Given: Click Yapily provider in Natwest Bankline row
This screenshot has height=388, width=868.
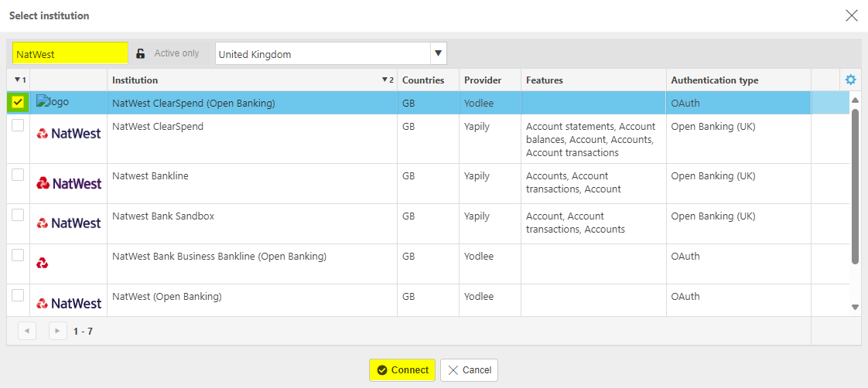Looking at the screenshot, I should tap(477, 176).
